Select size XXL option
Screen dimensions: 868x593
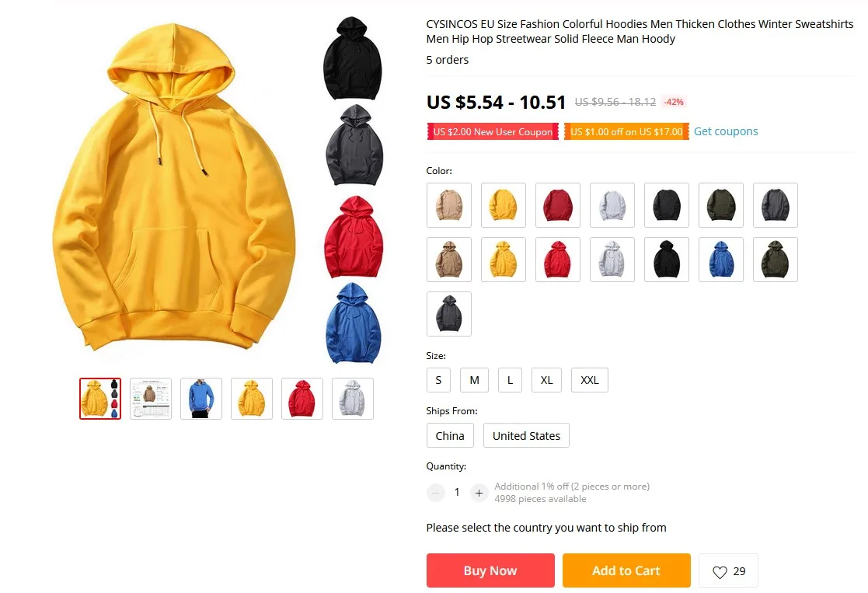(590, 380)
